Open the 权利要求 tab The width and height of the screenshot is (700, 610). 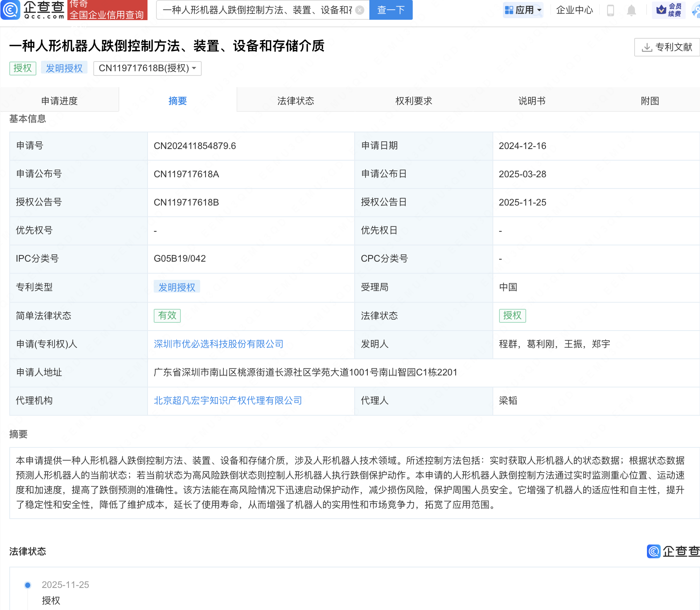coord(413,101)
